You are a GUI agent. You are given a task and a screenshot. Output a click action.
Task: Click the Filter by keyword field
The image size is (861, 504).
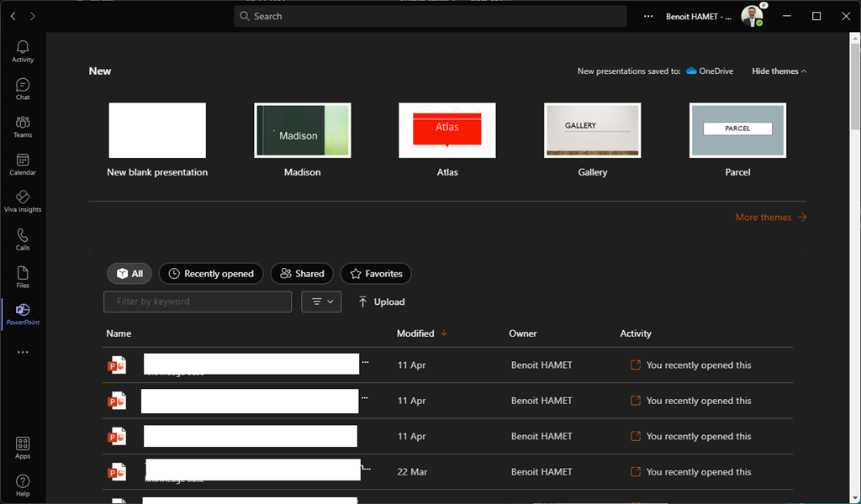click(x=198, y=302)
